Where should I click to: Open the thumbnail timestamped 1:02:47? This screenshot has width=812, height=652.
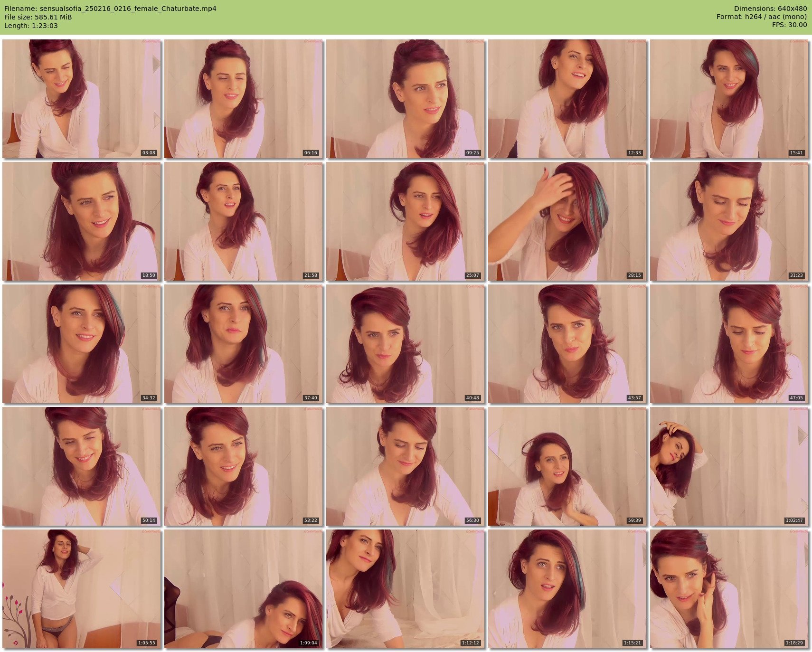[x=729, y=466]
